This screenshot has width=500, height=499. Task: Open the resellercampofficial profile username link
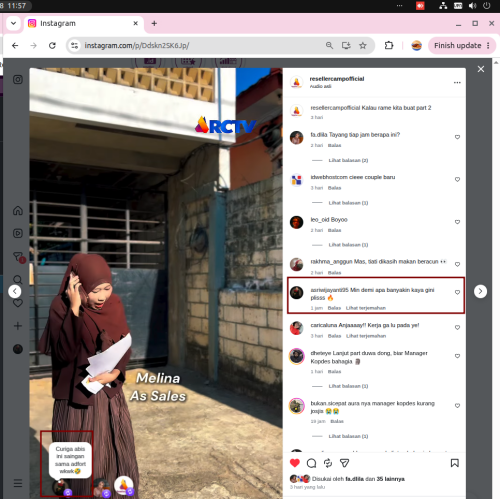[337, 79]
